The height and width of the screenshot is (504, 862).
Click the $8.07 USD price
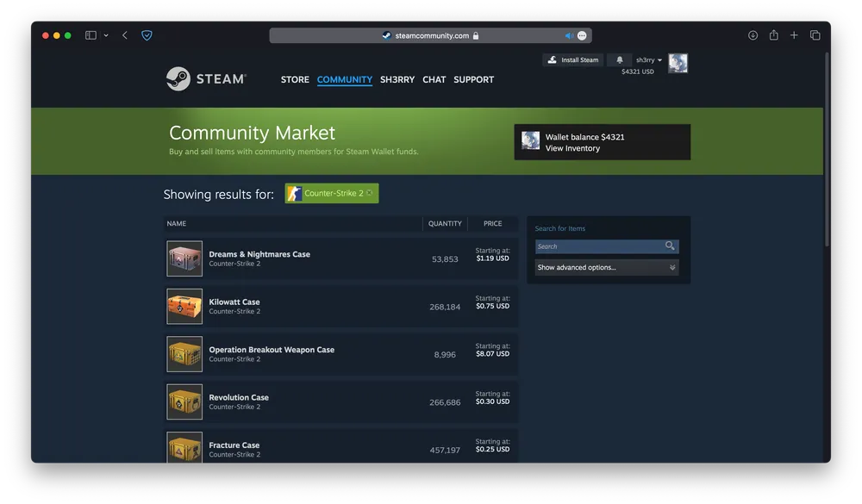(492, 354)
